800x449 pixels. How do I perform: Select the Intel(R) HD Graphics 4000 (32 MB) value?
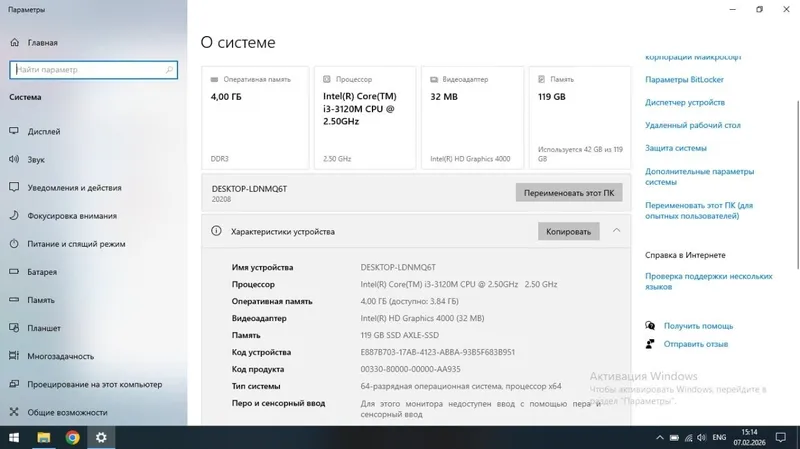coord(422,318)
